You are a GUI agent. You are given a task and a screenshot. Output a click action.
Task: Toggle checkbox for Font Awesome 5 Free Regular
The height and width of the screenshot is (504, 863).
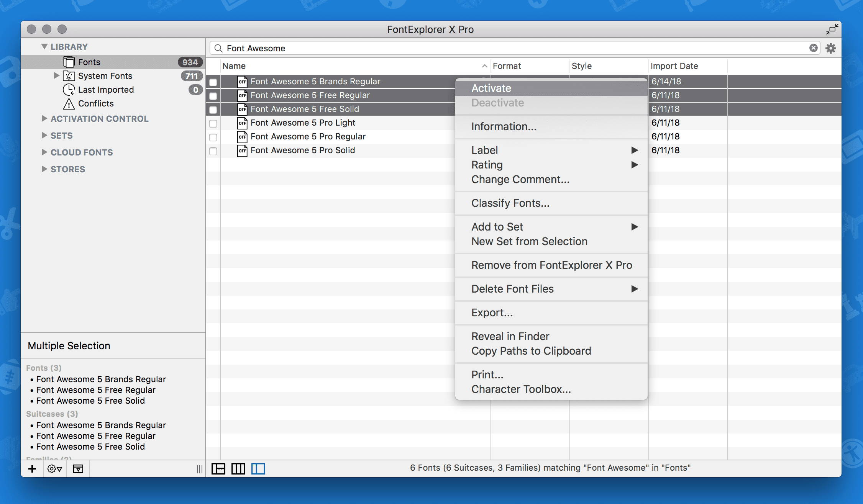click(x=214, y=95)
